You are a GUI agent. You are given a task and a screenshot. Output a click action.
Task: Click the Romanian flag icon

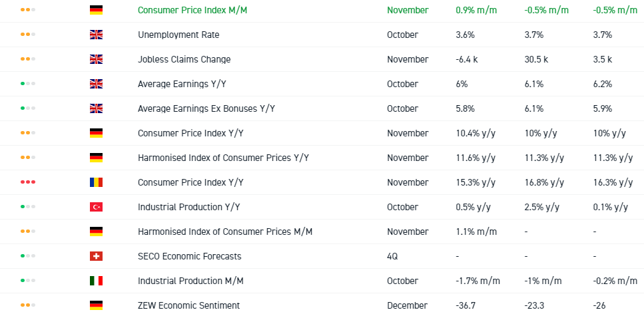tap(96, 182)
